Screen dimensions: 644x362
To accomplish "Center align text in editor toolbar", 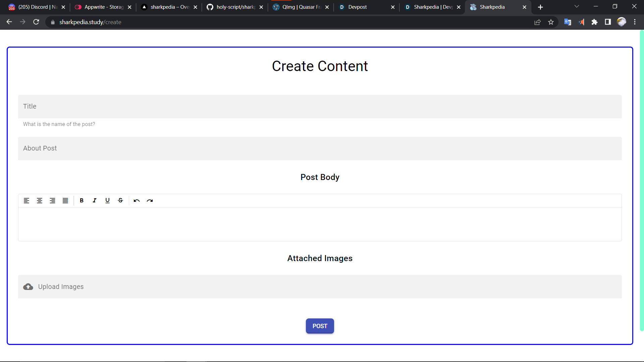I will coord(40,200).
